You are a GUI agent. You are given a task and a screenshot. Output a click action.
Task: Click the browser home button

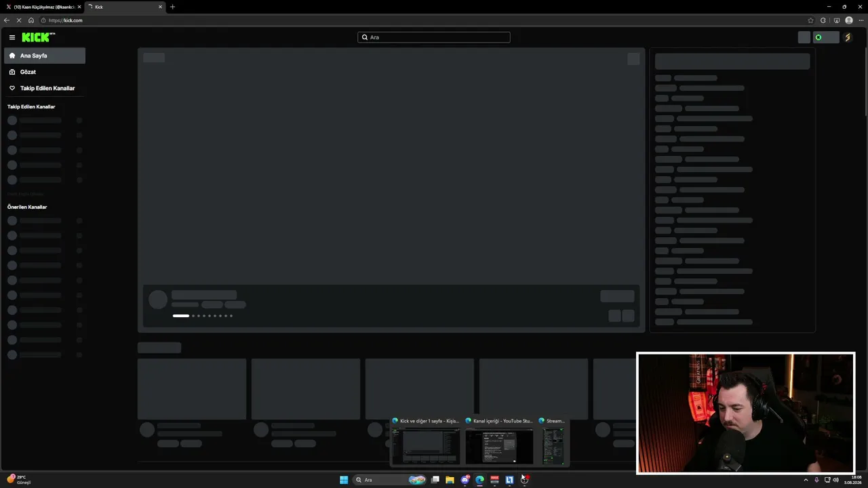[31, 20]
